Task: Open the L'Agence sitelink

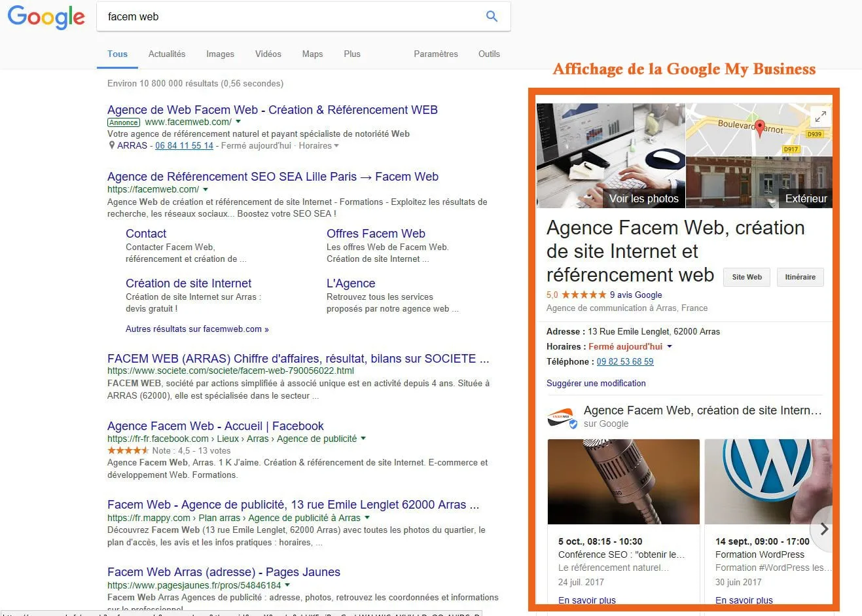Action: (351, 283)
